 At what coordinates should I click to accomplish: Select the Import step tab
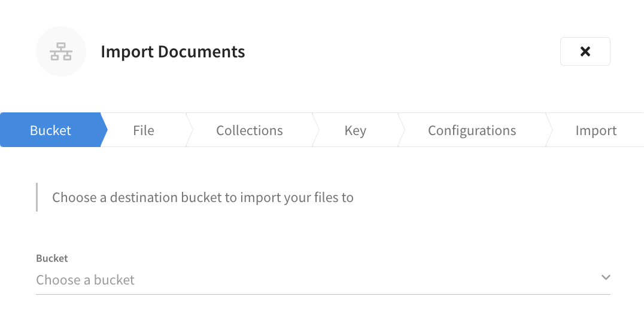596,130
